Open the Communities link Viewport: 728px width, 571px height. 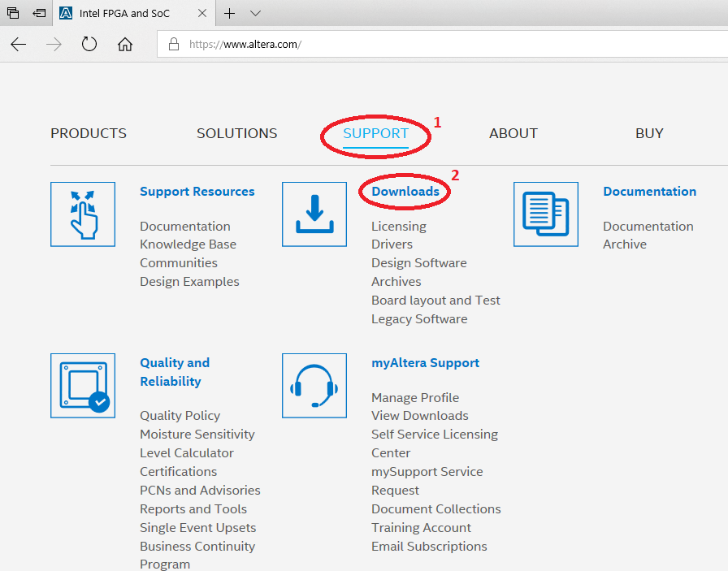178,262
